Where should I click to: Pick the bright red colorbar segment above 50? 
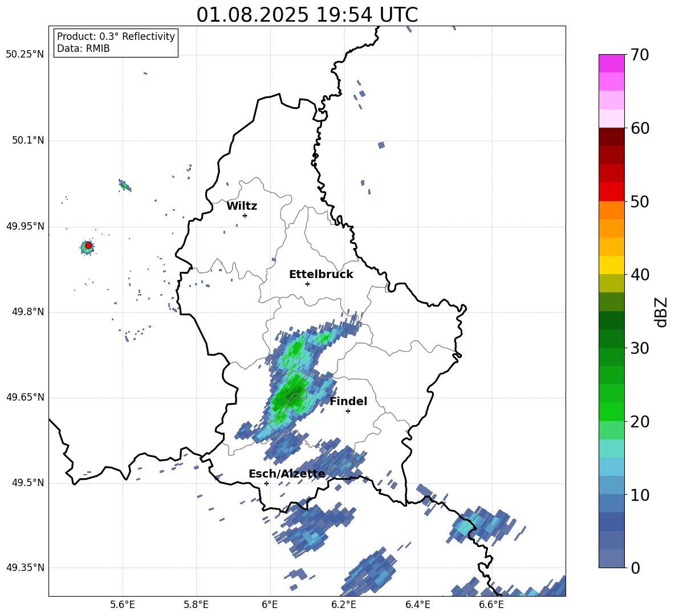[612, 192]
